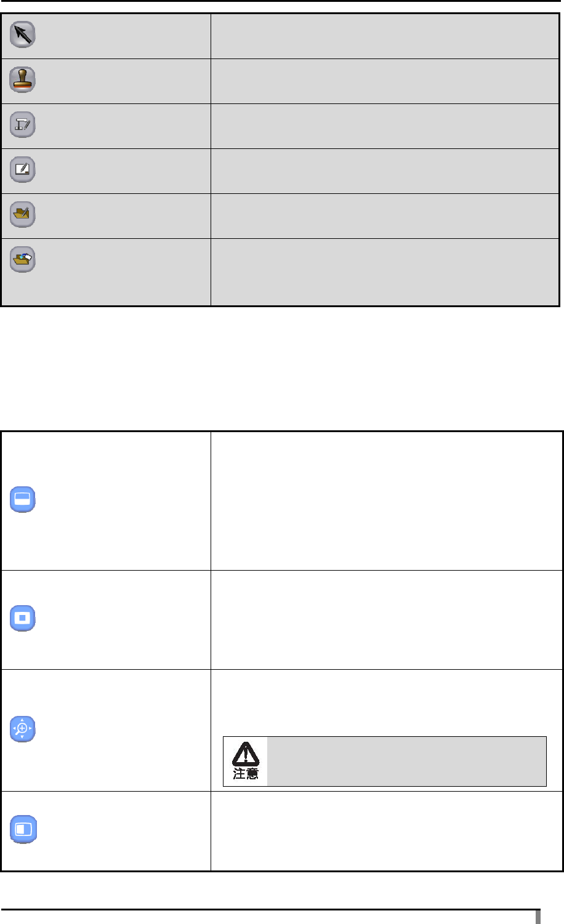Choose the rubber stamp tool icon
The width and height of the screenshot is (564, 924).
23,80
